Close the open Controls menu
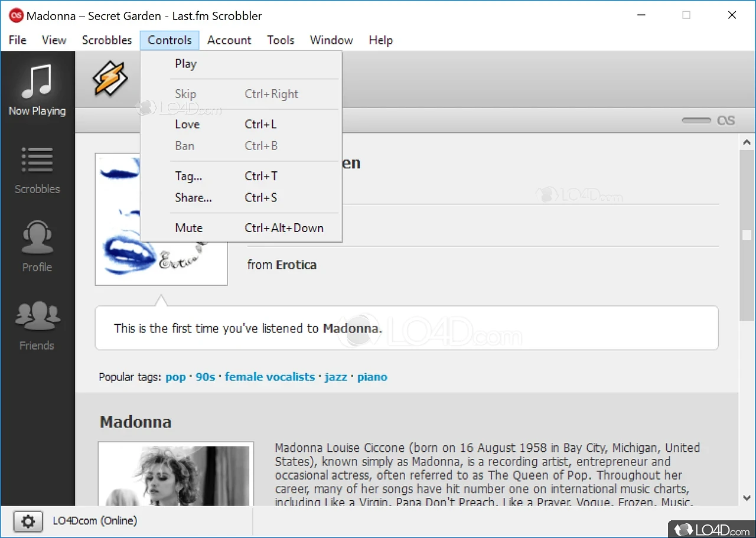756x538 pixels. point(170,40)
